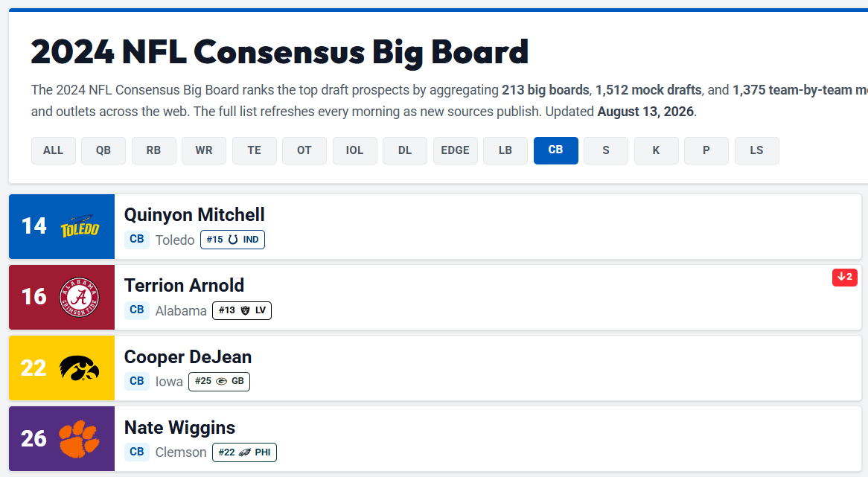Open Quinyon Mitchell's player profile
Screen dimensions: 868x477
coord(194,215)
